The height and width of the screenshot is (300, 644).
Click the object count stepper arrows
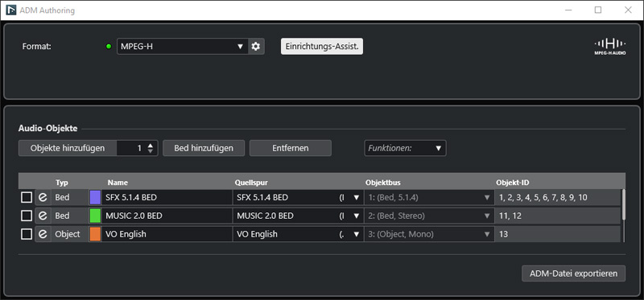(151, 148)
